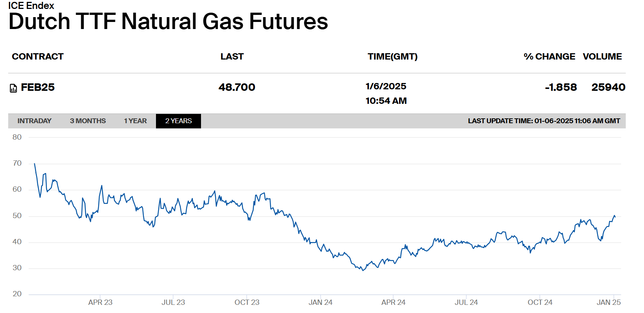Click the JAN 24 axis label
The image size is (644, 313).
(320, 302)
